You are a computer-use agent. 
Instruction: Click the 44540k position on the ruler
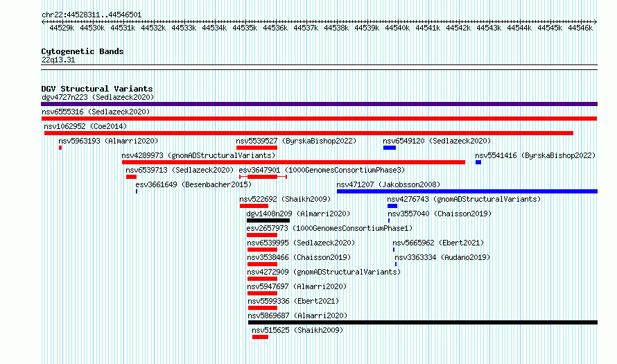pos(397,28)
